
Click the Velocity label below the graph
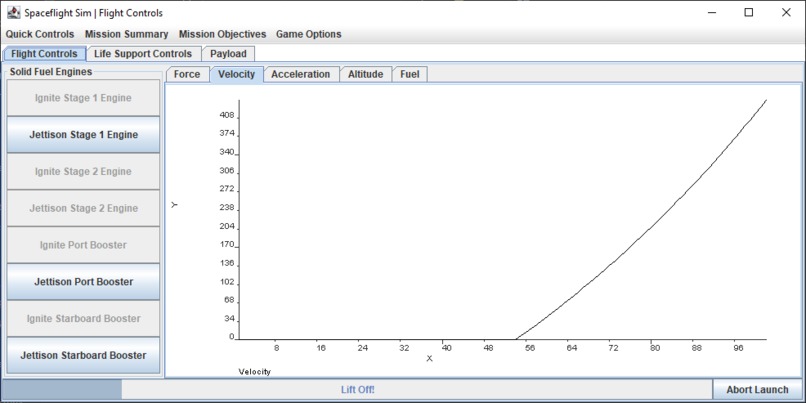click(254, 371)
